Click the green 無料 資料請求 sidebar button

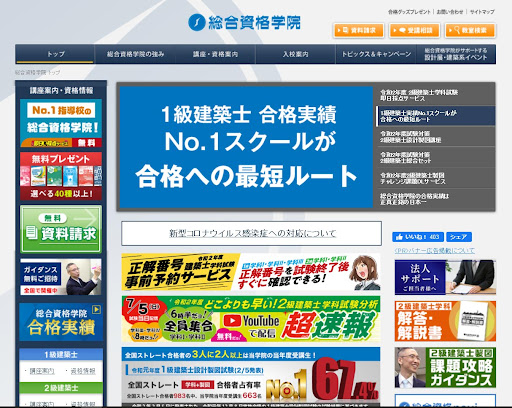pos(61,229)
